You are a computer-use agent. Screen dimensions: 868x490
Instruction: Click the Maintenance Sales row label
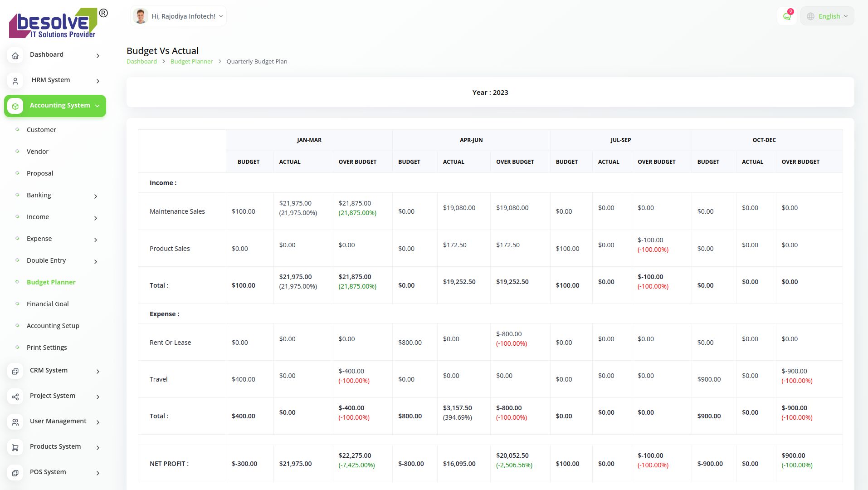pos(177,211)
